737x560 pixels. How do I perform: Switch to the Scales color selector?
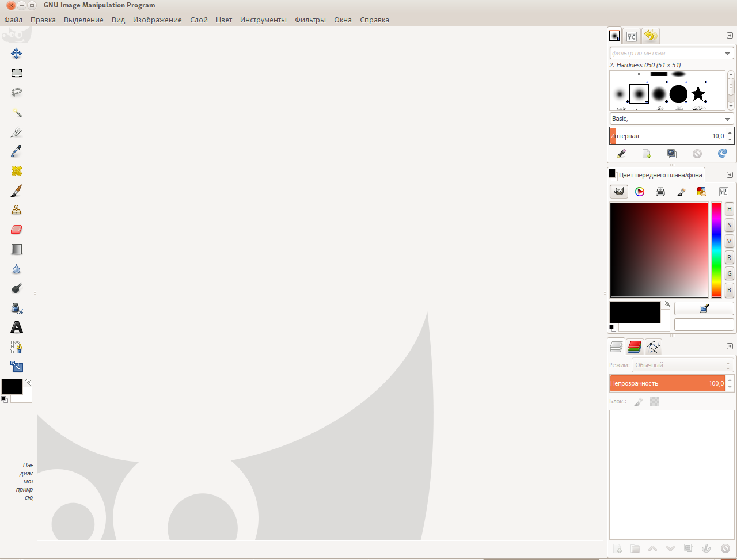[724, 192]
